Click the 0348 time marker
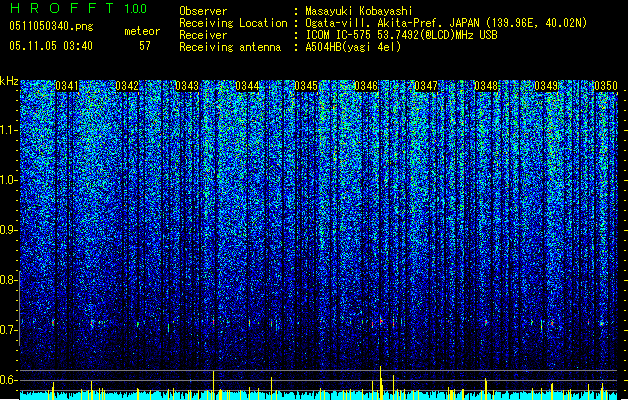 [486, 86]
